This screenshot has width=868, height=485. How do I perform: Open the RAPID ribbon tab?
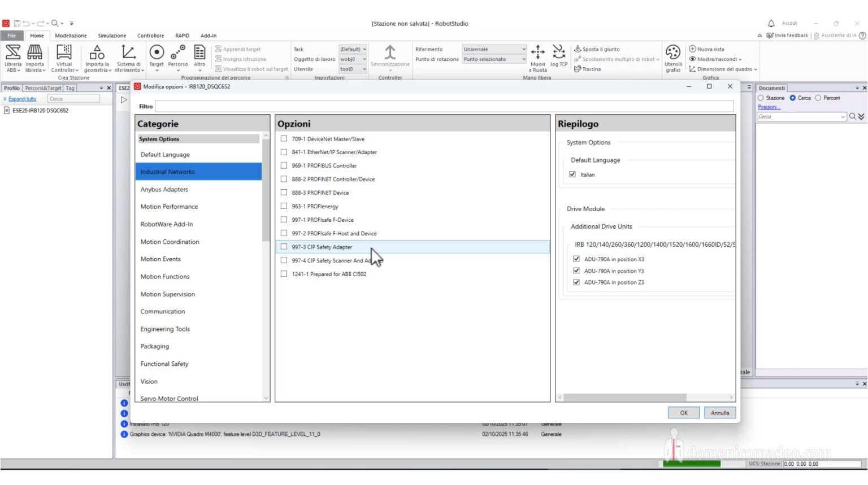(x=182, y=35)
